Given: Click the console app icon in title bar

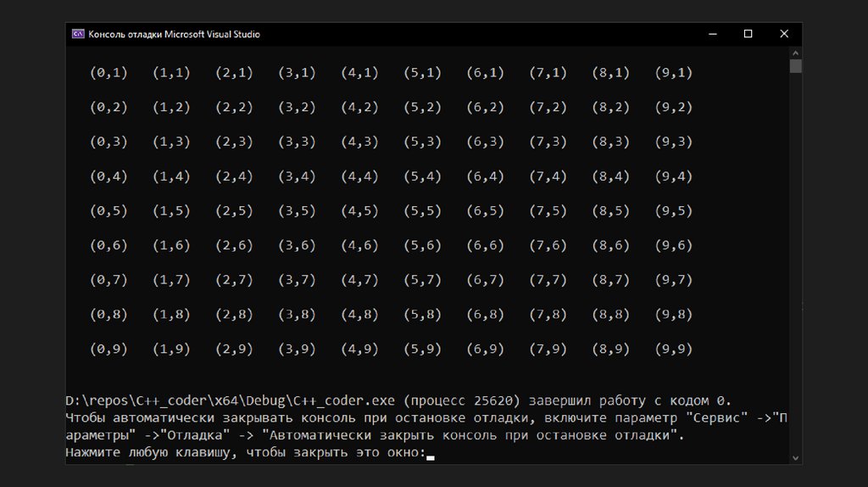Looking at the screenshot, I should coord(77,34).
